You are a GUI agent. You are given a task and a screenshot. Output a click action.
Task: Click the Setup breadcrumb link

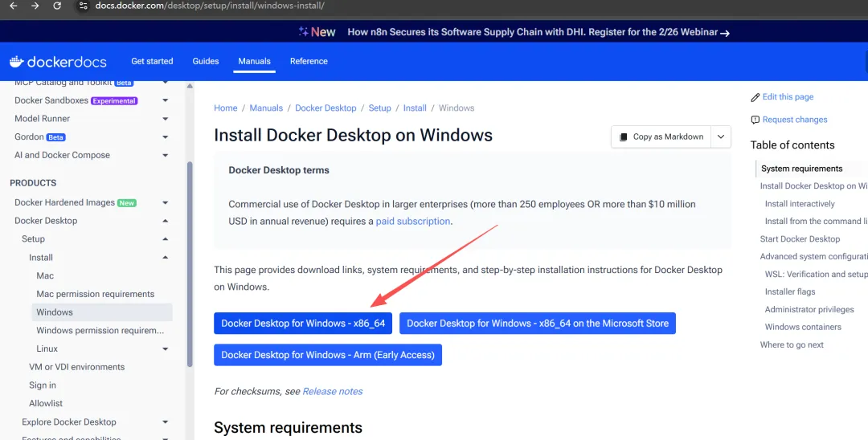[x=379, y=108]
